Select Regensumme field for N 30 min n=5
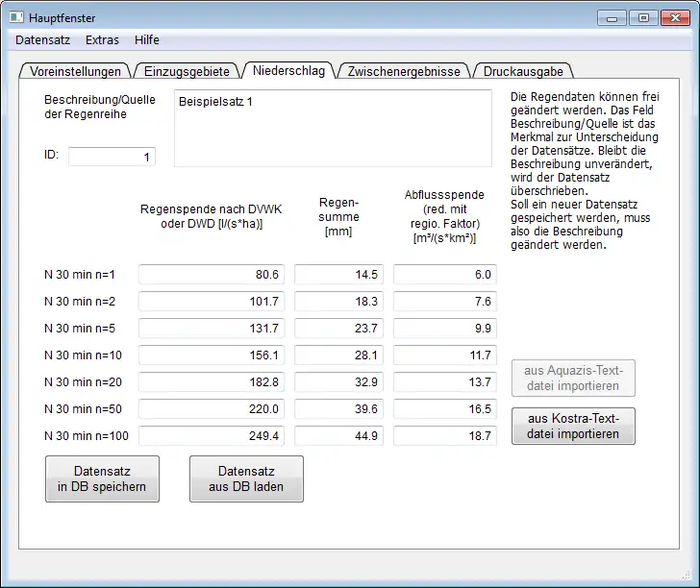The height and width of the screenshot is (588, 700). pyautogui.click(x=338, y=329)
